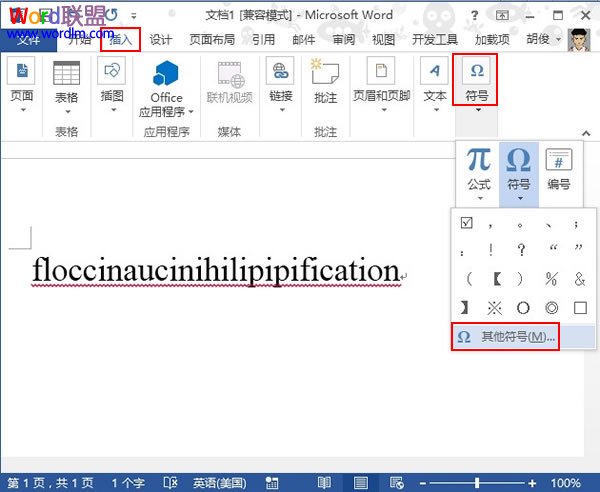Open ribbon display options button
This screenshot has height=492, width=600.
click(502, 15)
